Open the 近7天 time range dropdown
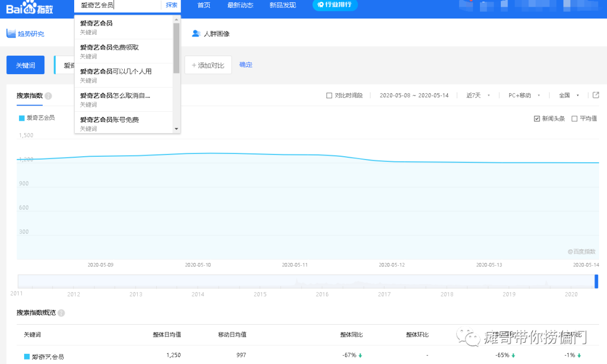 tap(478, 95)
